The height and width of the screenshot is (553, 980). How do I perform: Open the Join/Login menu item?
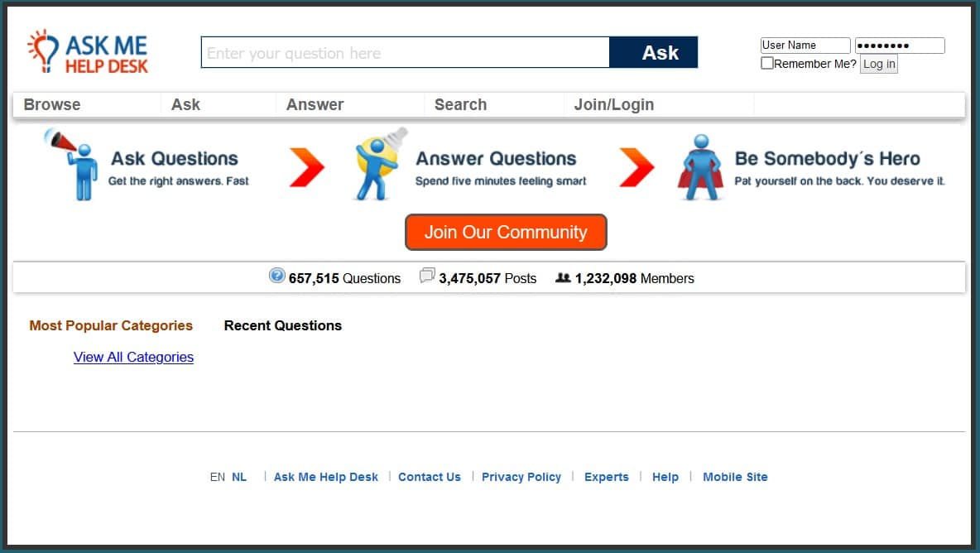pos(614,104)
